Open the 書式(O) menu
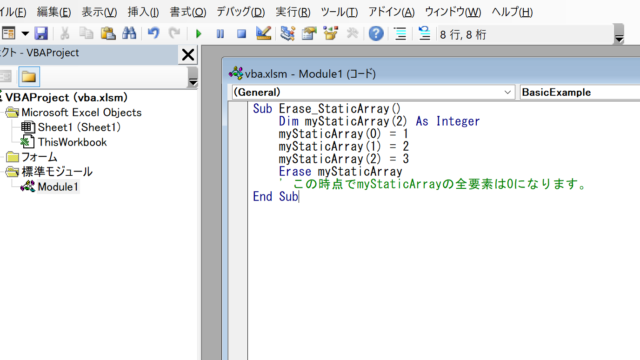The width and height of the screenshot is (640, 360). (188, 12)
